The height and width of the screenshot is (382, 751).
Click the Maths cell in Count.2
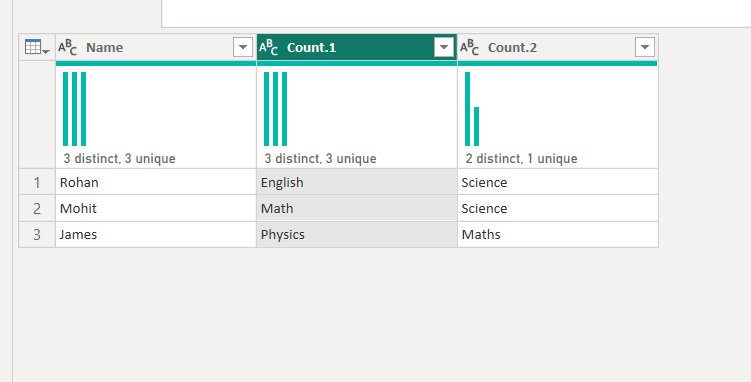coord(558,234)
